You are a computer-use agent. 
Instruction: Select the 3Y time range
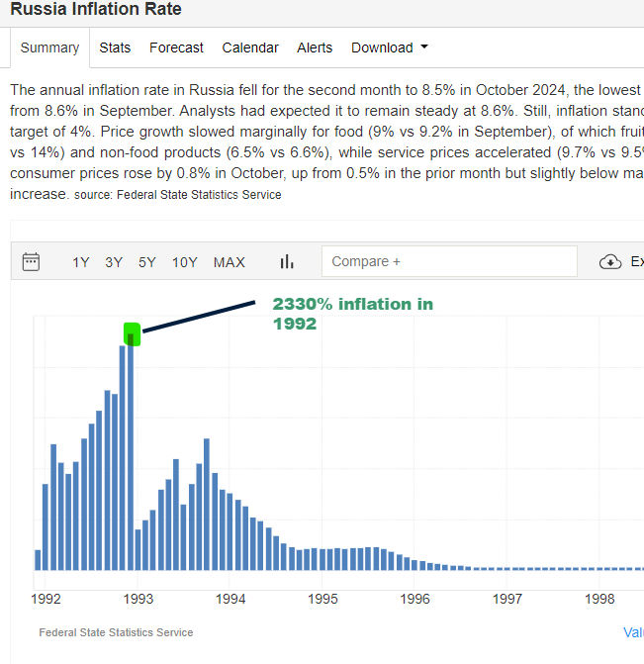[114, 262]
